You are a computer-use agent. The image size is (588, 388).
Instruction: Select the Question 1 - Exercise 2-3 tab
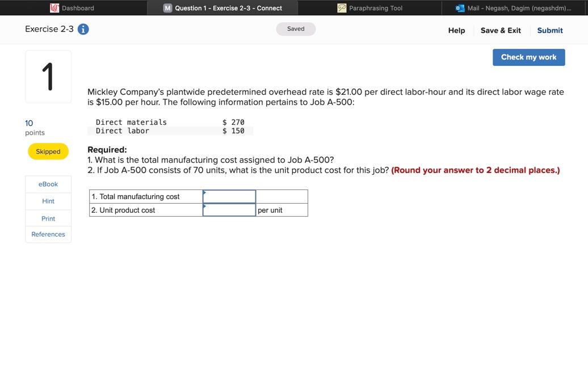pos(221,8)
